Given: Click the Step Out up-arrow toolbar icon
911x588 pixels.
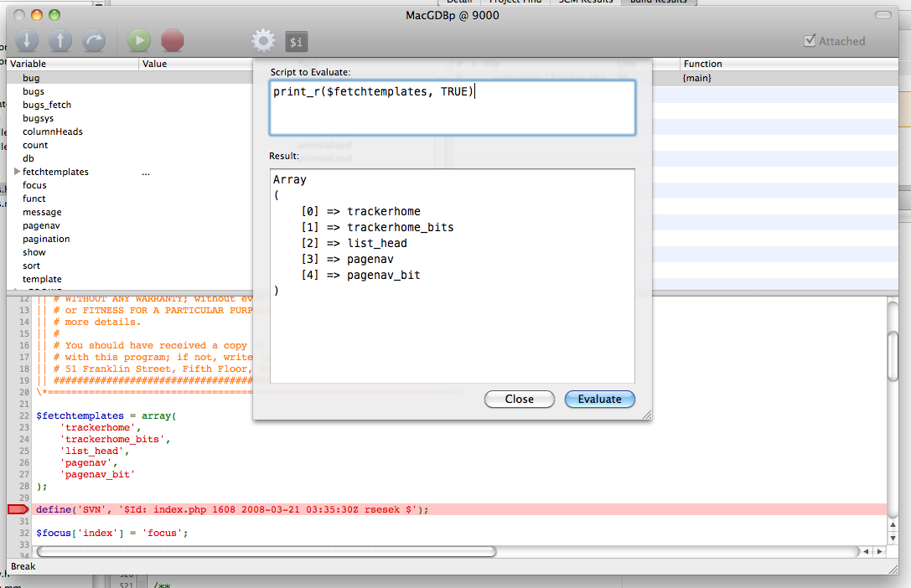Looking at the screenshot, I should click(60, 41).
